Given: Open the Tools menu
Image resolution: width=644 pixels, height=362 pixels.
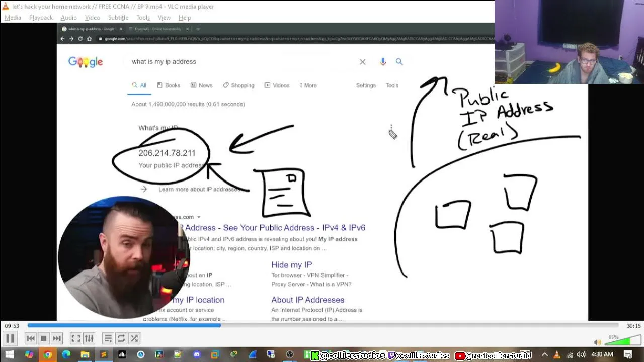Looking at the screenshot, I should [143, 17].
